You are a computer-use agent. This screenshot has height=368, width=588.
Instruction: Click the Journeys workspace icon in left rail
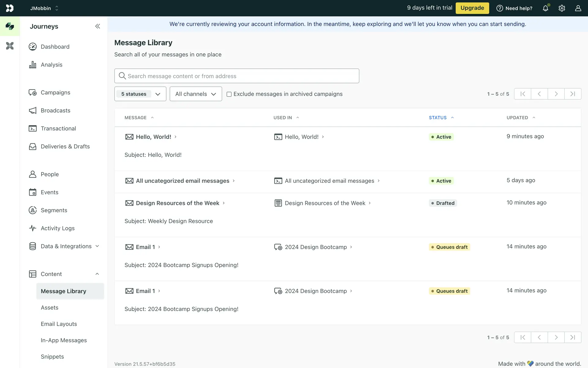pos(10,26)
